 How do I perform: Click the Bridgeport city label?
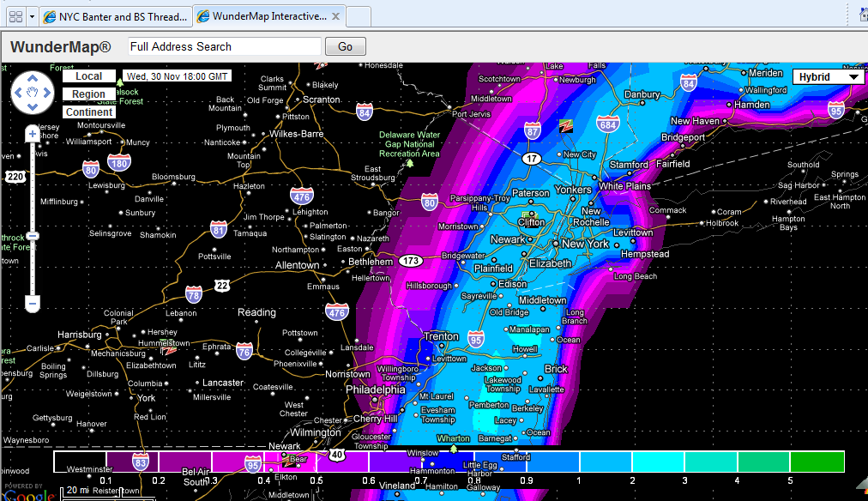tap(683, 137)
